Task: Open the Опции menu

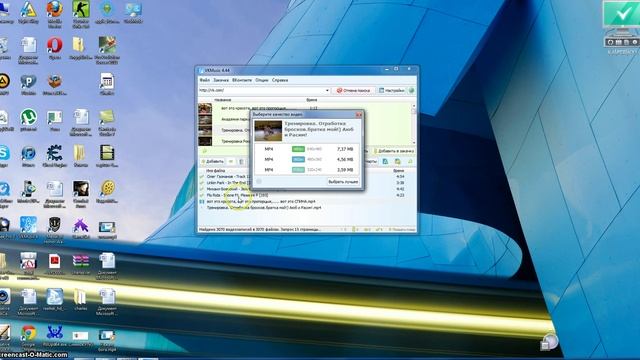Action: pyautogui.click(x=262, y=80)
